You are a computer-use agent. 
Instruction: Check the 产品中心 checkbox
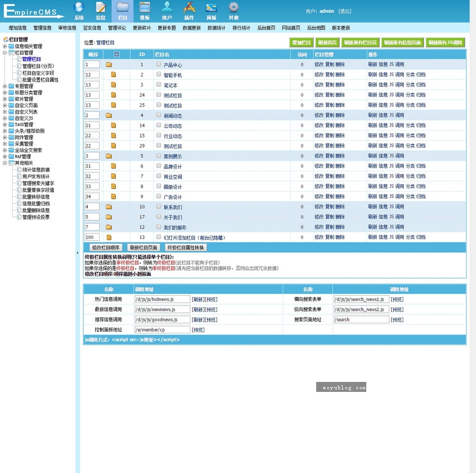coord(158,64)
